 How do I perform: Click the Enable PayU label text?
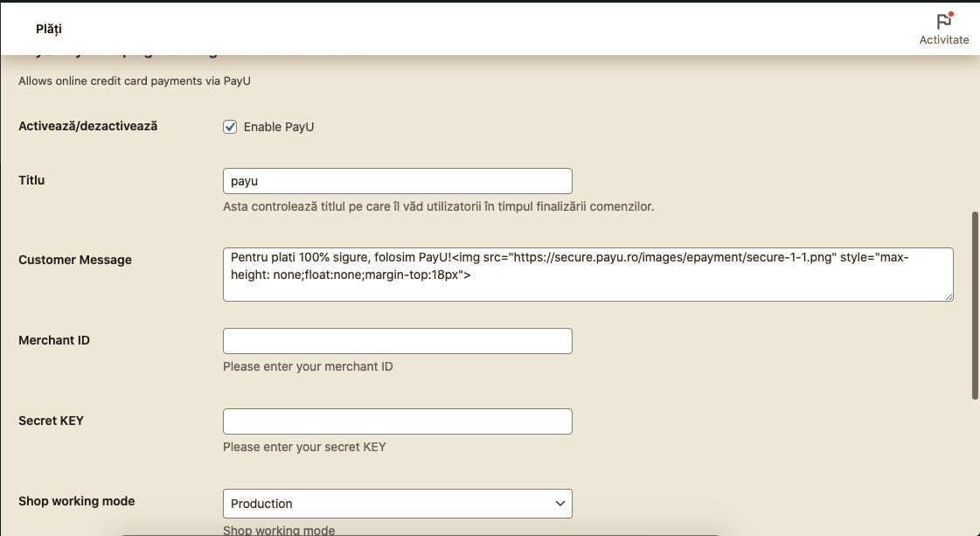point(279,127)
